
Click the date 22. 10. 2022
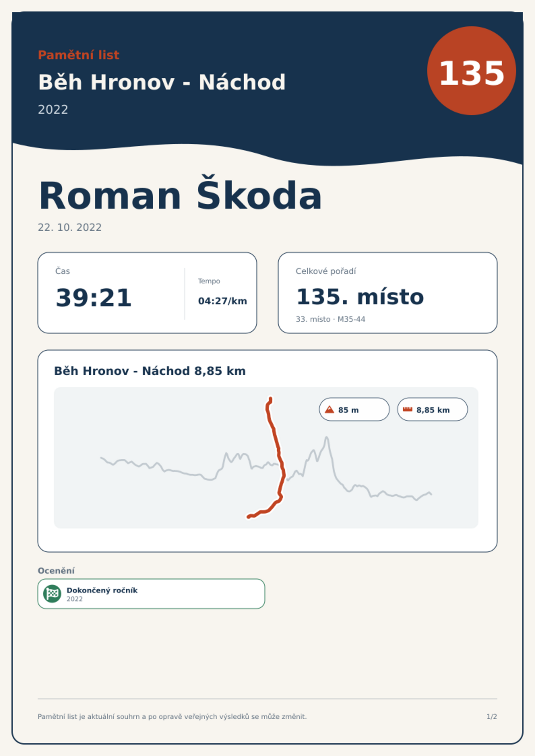70,228
